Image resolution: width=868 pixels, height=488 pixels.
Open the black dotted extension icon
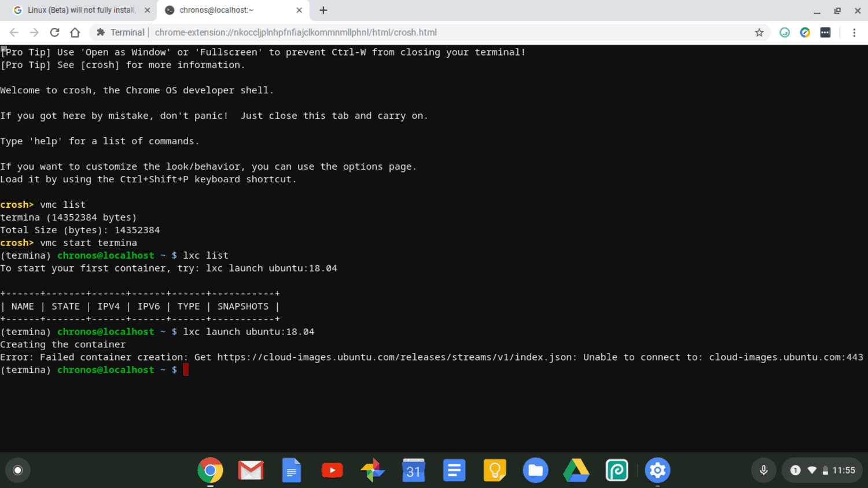(826, 32)
